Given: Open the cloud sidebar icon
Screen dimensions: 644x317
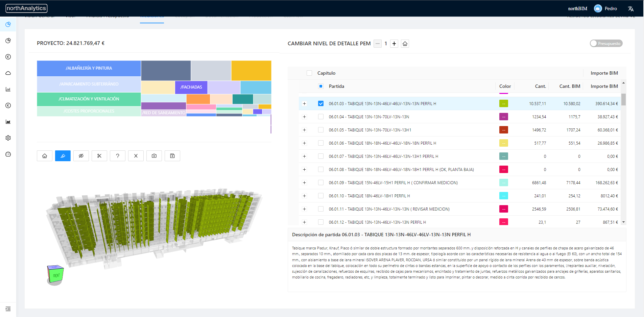Looking at the screenshot, I should pos(8,73).
